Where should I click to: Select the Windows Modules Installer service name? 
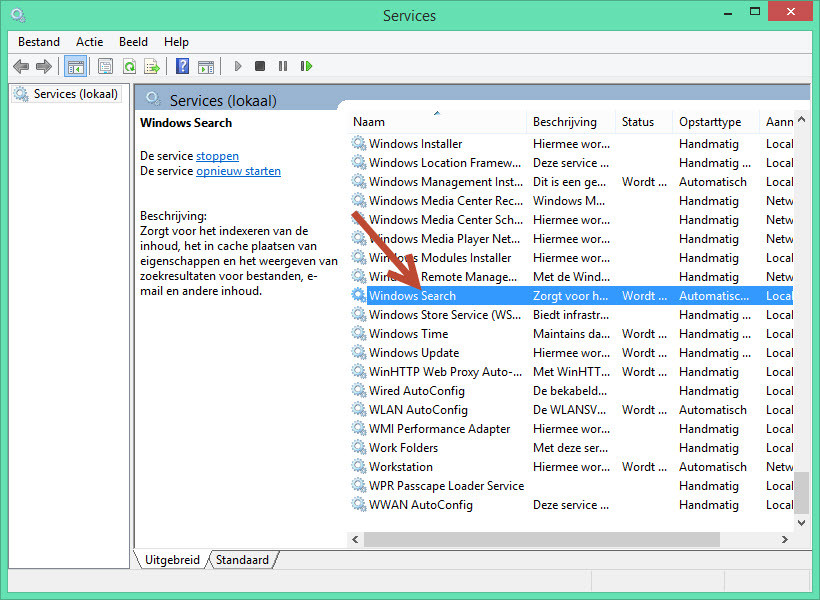[440, 258]
